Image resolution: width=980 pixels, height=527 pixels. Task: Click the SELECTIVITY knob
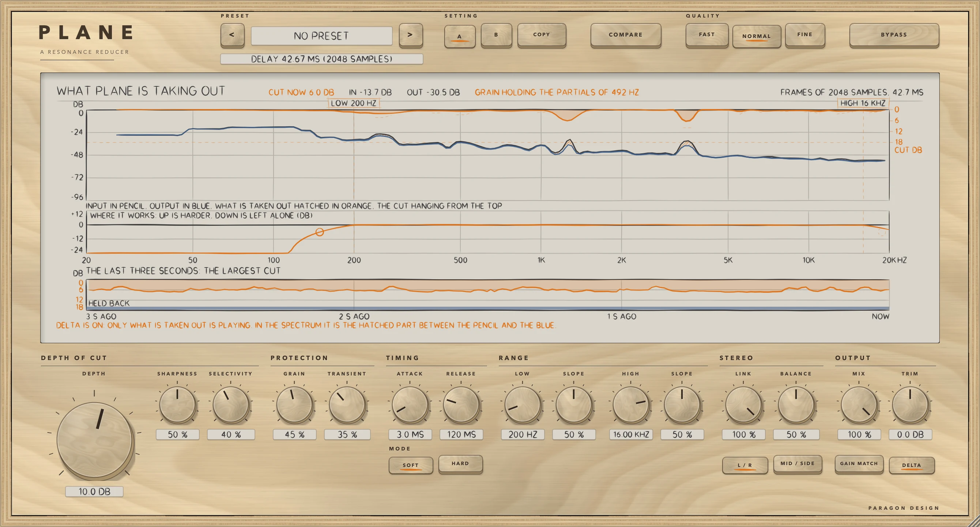click(x=231, y=405)
